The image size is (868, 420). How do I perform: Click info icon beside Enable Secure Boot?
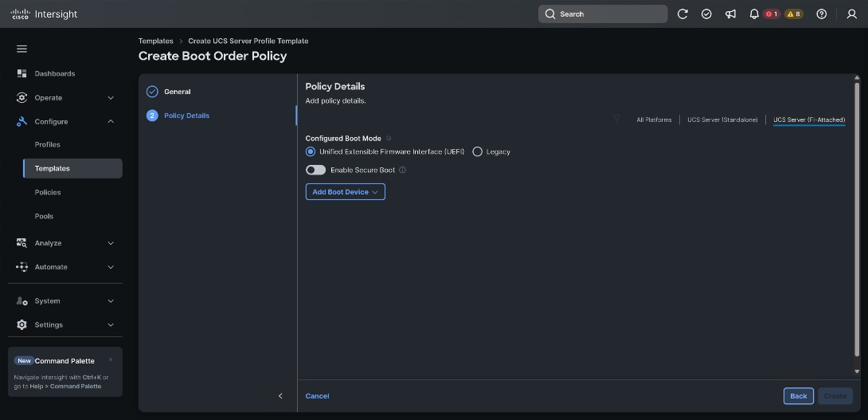tap(402, 170)
